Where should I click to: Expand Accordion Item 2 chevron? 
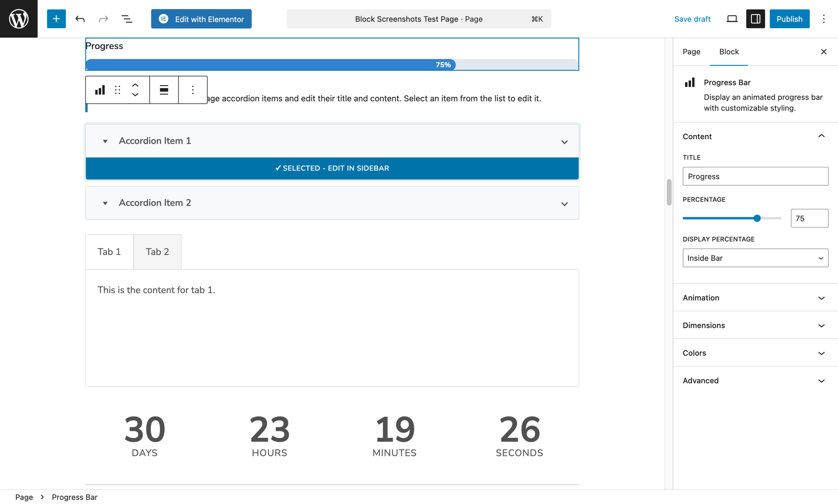564,204
